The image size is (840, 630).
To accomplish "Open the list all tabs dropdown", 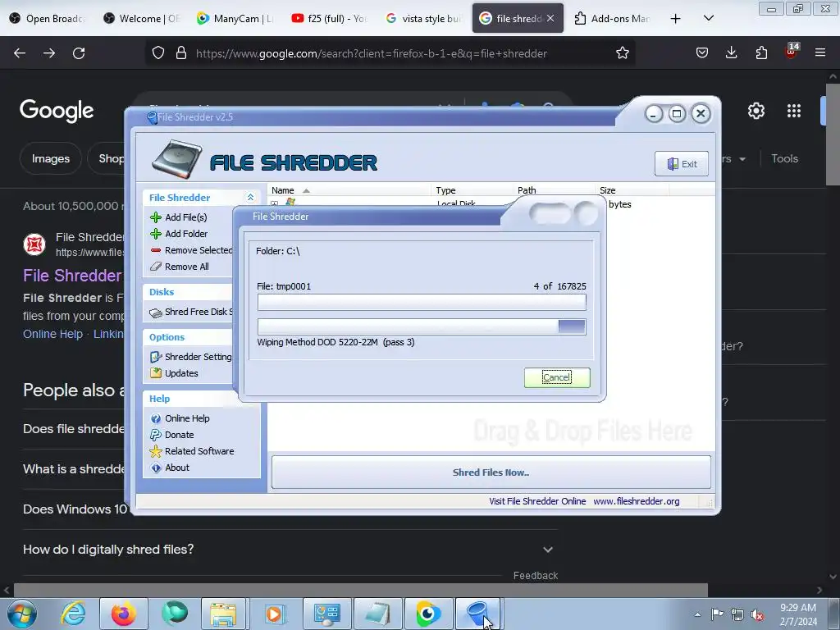I will [708, 18].
